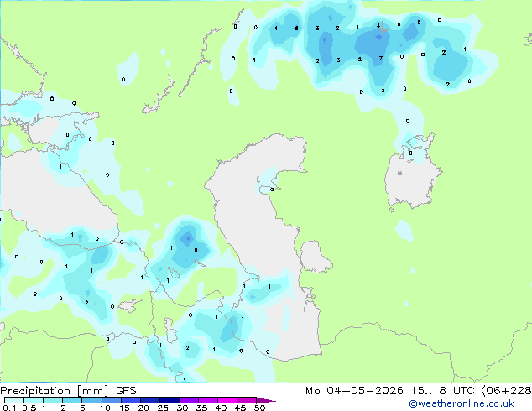
Task: Pick the 15–20 mm legend color swatch
Action: [130, 400]
